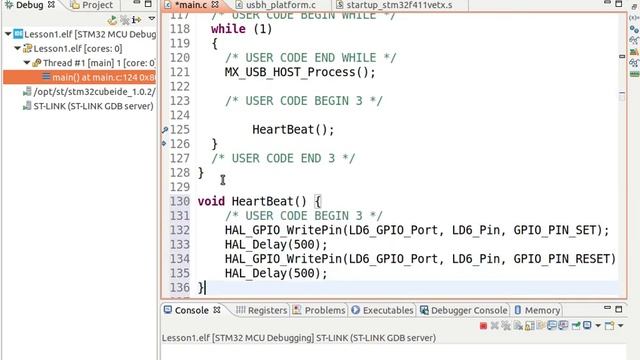Maximize the Debug view panel
The height and width of the screenshot is (360, 640).
pos(148,4)
